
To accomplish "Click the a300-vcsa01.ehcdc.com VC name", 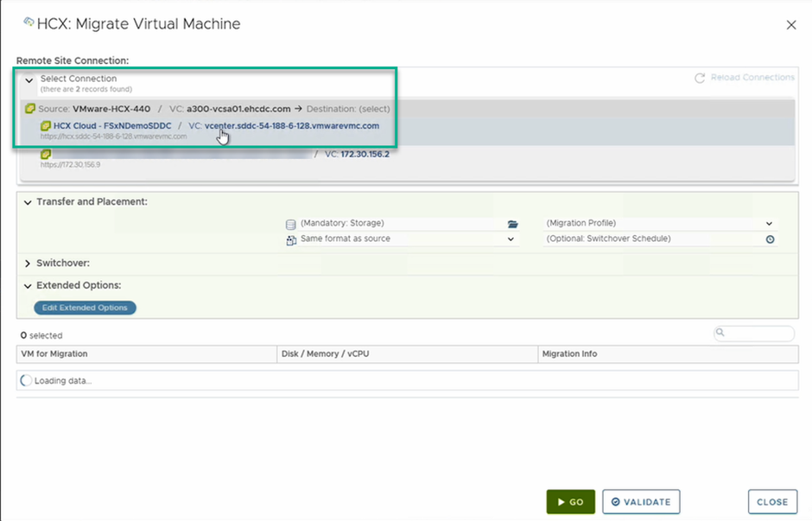I will point(238,109).
